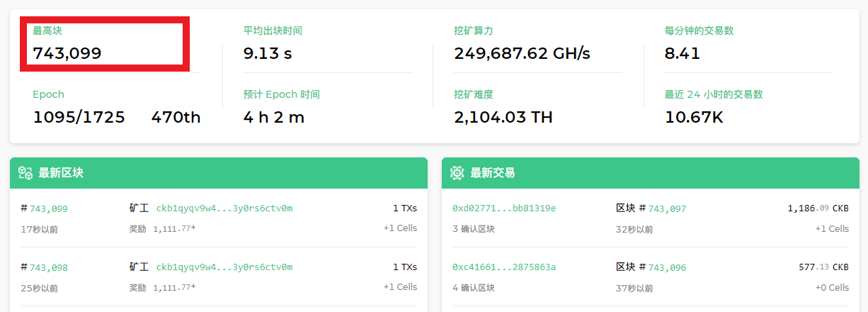Go to block #743,097 from transactions list
868x312 pixels.
click(x=667, y=208)
